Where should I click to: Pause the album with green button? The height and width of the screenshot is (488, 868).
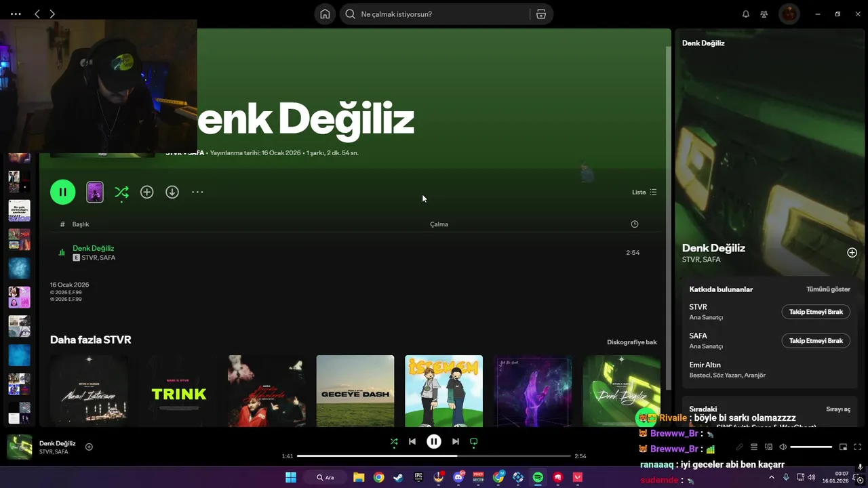(x=62, y=192)
